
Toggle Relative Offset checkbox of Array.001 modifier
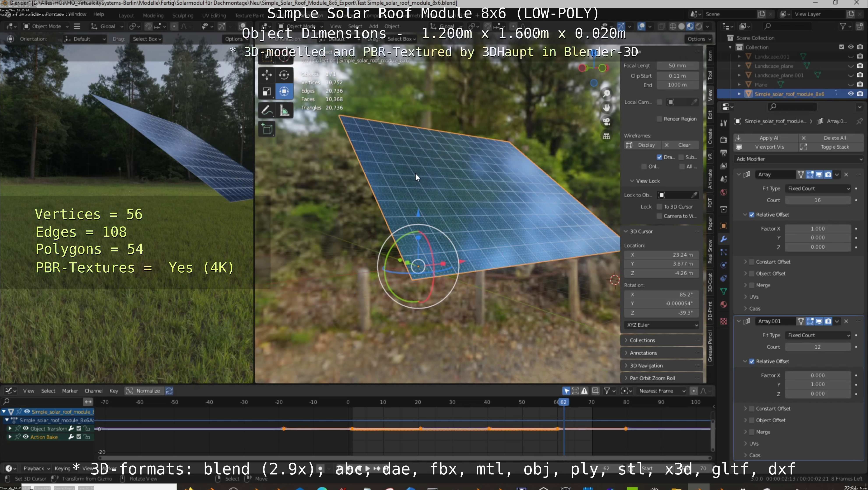(x=752, y=362)
